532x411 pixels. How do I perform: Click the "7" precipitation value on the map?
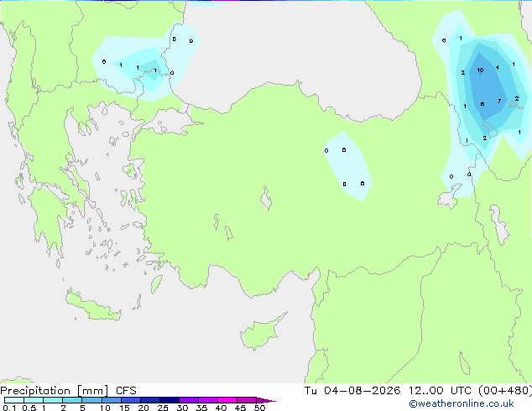pyautogui.click(x=499, y=101)
